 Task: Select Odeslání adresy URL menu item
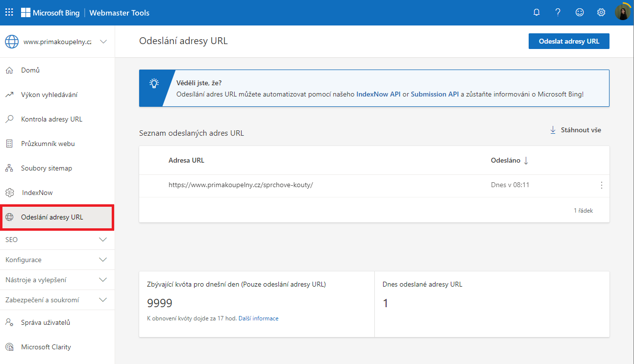tap(57, 218)
